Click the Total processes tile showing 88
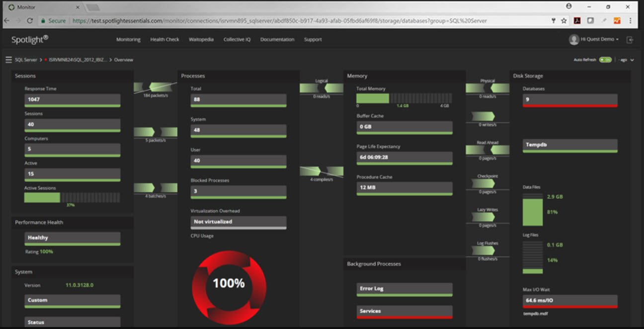 (239, 100)
